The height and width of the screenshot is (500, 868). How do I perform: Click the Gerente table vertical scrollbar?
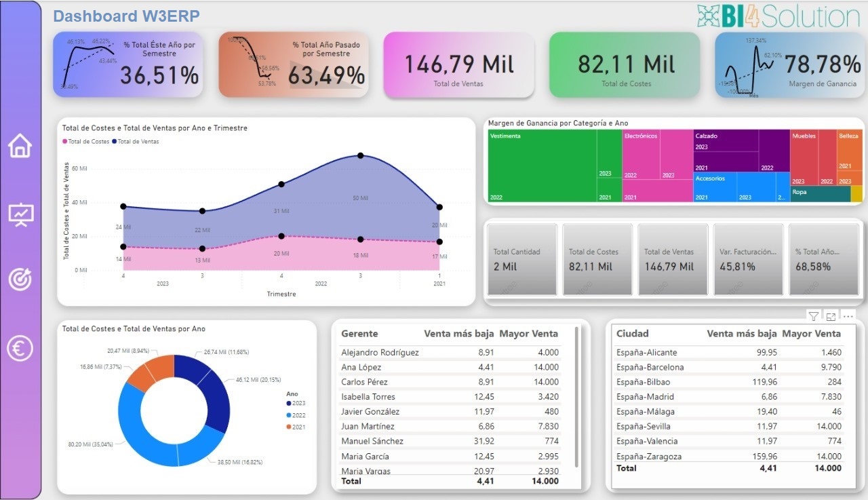[x=576, y=397]
